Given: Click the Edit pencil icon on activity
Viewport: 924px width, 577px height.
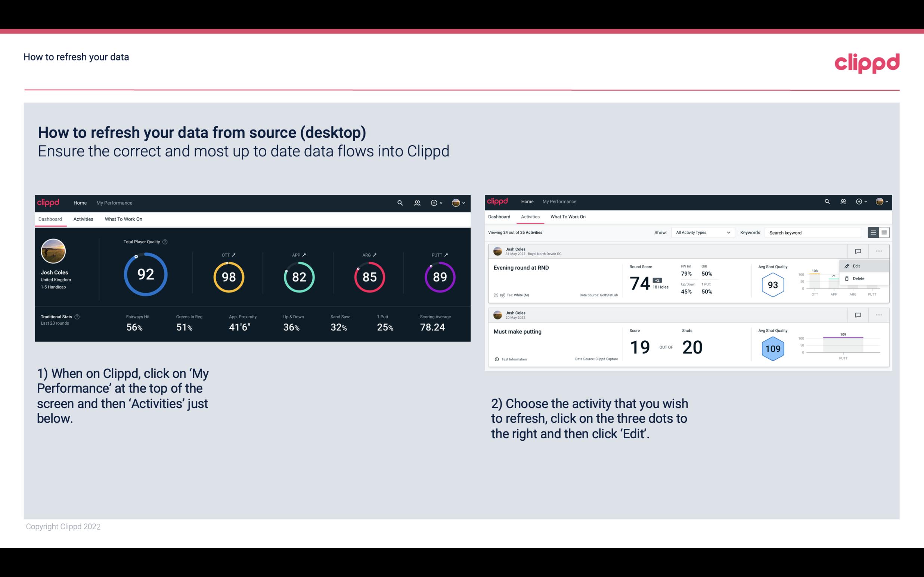Looking at the screenshot, I should point(847,265).
